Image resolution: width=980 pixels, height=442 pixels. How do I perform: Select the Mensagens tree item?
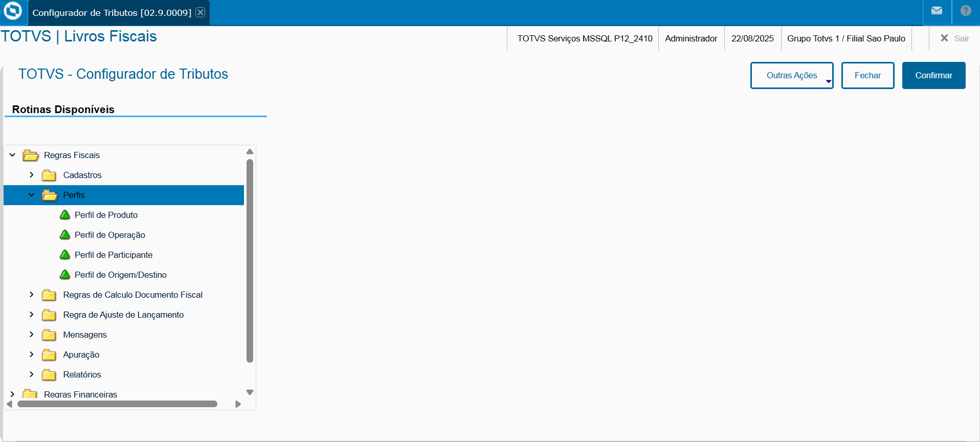[x=85, y=335]
